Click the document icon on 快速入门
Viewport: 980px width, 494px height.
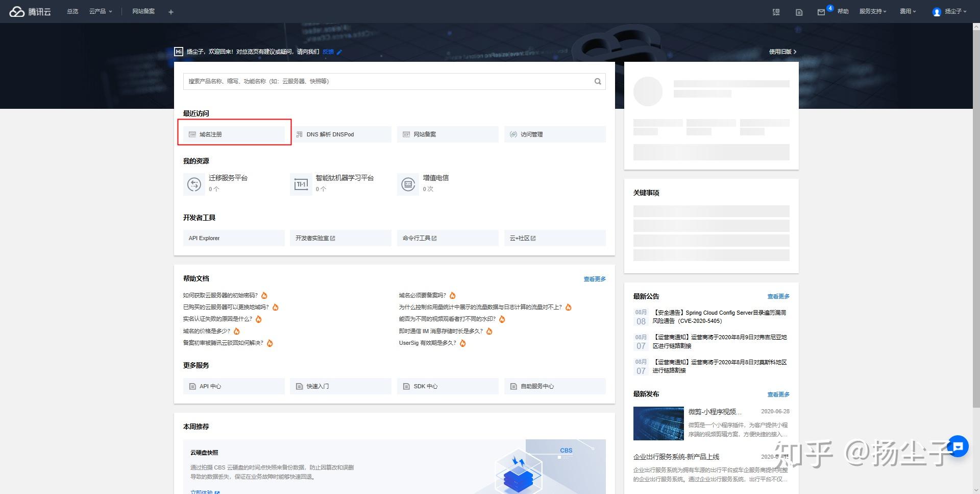point(300,387)
